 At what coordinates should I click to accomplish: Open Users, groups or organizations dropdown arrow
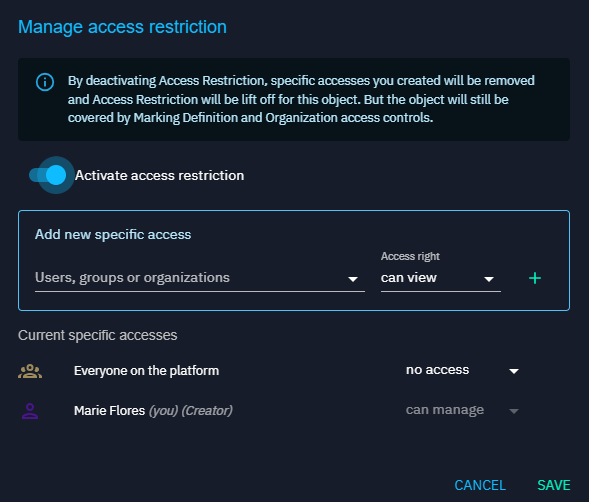352,279
